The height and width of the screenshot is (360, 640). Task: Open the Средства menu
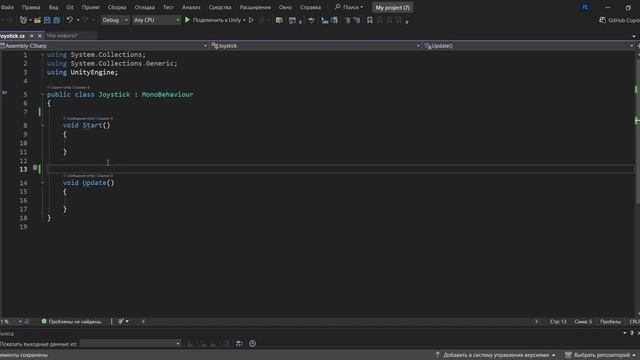click(x=220, y=7)
